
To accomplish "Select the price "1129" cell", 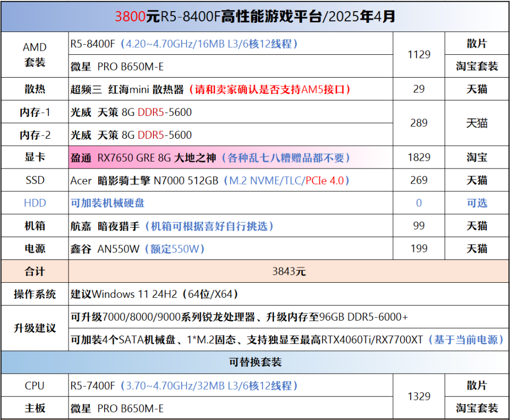I will (x=419, y=55).
